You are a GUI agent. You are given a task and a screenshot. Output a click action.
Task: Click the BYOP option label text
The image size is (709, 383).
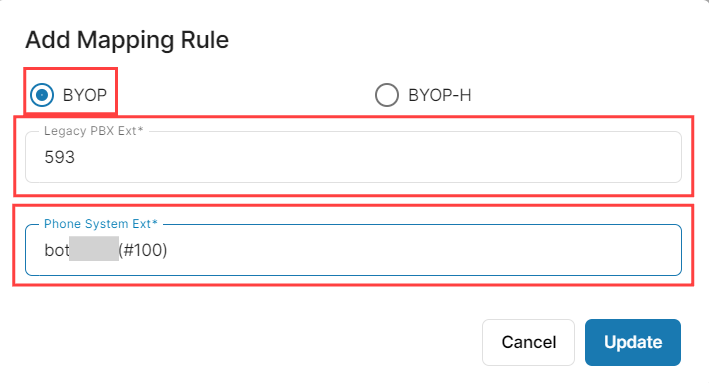[85, 95]
